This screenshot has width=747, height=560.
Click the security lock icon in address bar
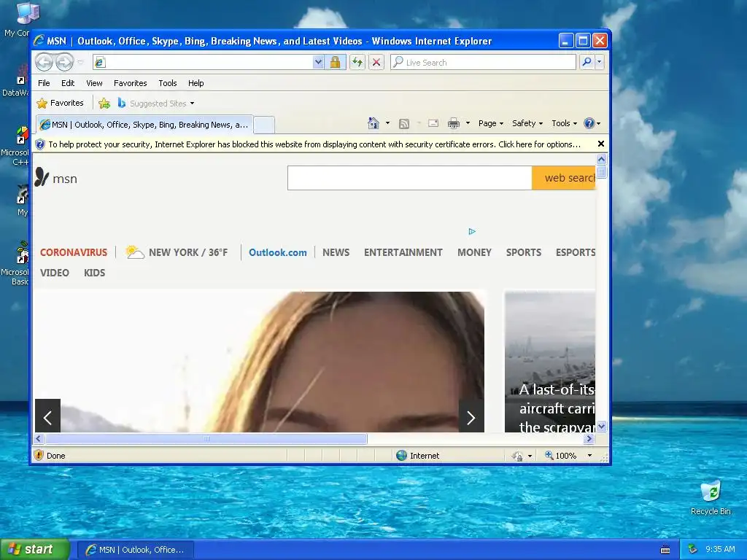[x=335, y=62]
